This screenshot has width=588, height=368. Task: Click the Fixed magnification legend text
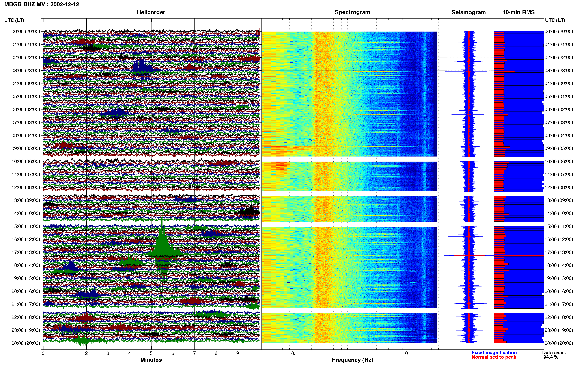[494, 352]
